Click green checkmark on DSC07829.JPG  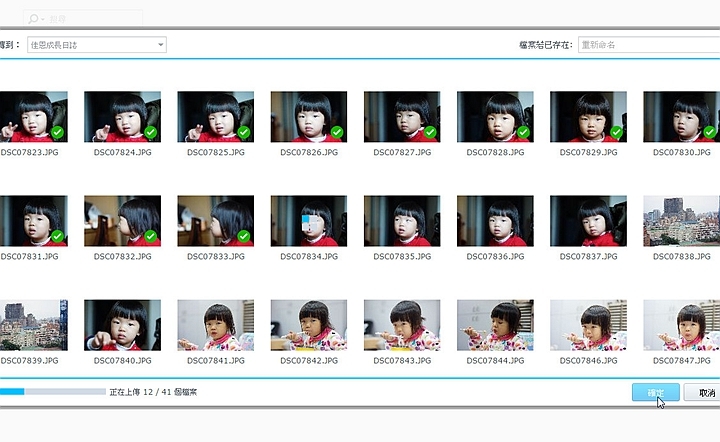click(x=617, y=132)
